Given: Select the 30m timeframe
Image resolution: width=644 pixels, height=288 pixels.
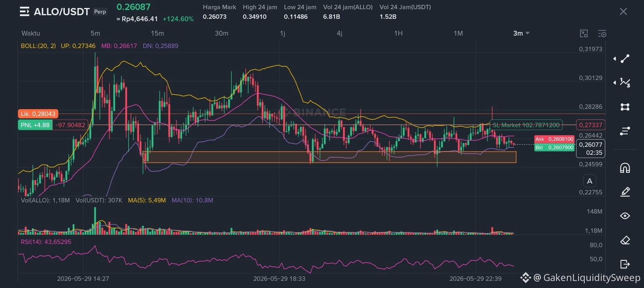Looking at the screenshot, I should [x=222, y=33].
